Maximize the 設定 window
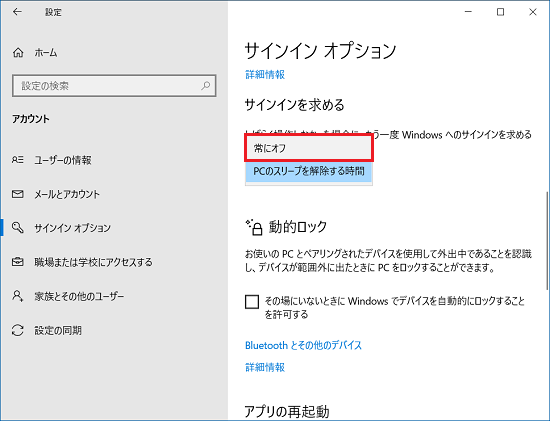The height and width of the screenshot is (421, 550). pyautogui.click(x=501, y=12)
